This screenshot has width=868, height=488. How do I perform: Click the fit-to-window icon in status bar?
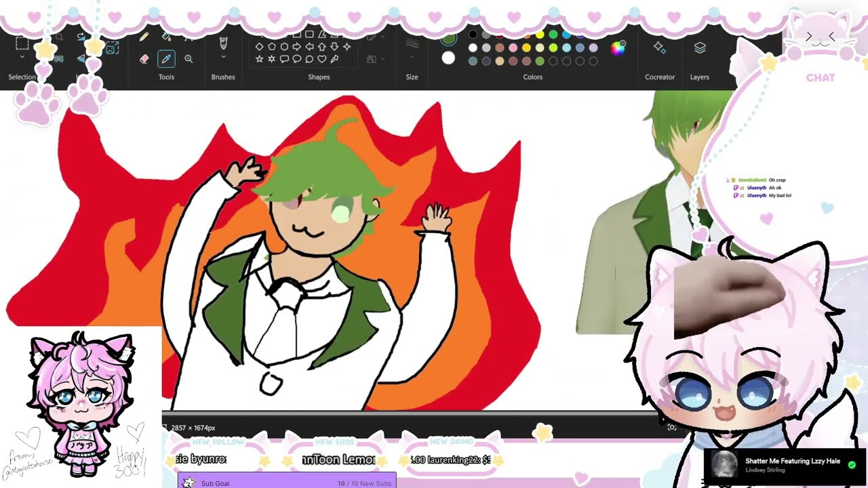[671, 427]
